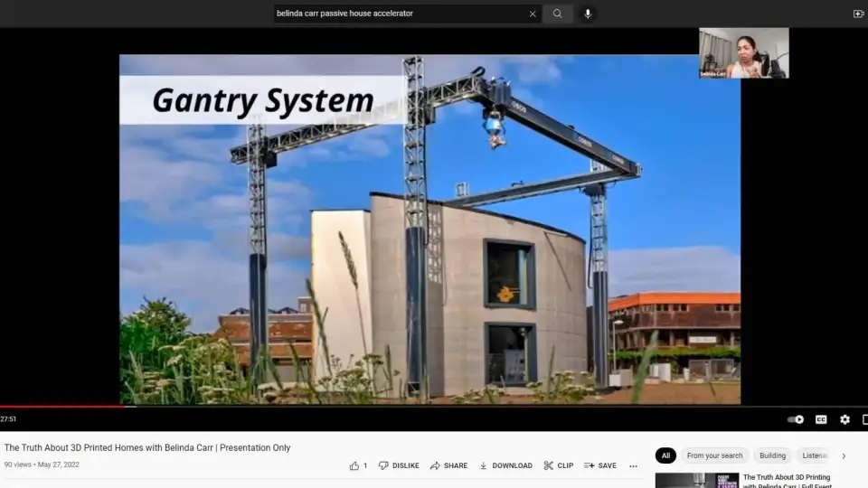This screenshot has height=488, width=868.
Task: Open more actions three-dot menu
Action: point(633,466)
